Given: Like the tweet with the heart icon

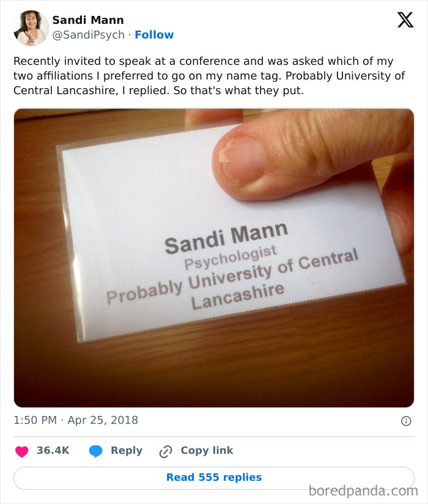Looking at the screenshot, I should click(23, 450).
